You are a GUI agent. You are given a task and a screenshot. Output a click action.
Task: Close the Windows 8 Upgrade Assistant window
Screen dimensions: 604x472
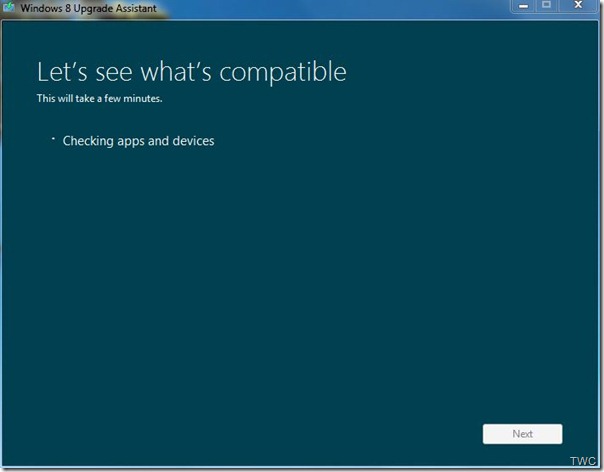579,5
